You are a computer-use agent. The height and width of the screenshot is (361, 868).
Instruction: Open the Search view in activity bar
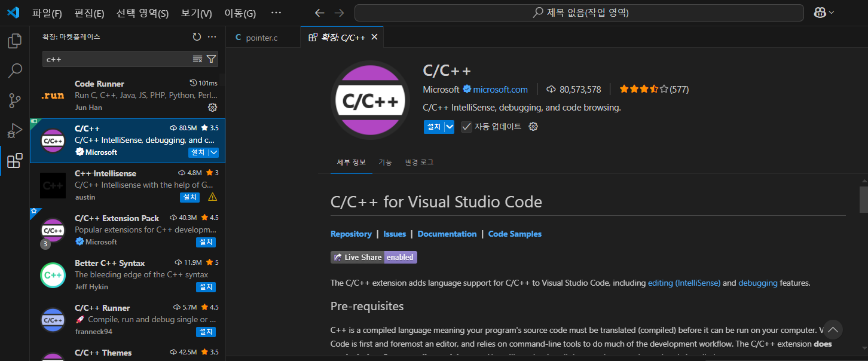(x=14, y=71)
